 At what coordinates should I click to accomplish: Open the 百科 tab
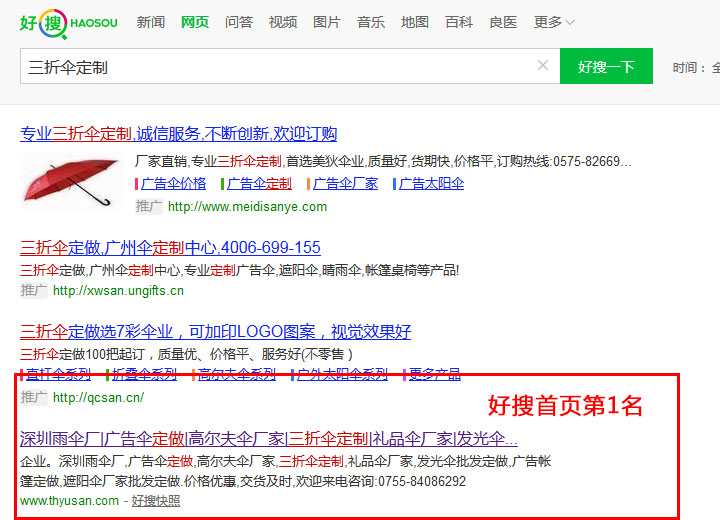click(x=459, y=22)
